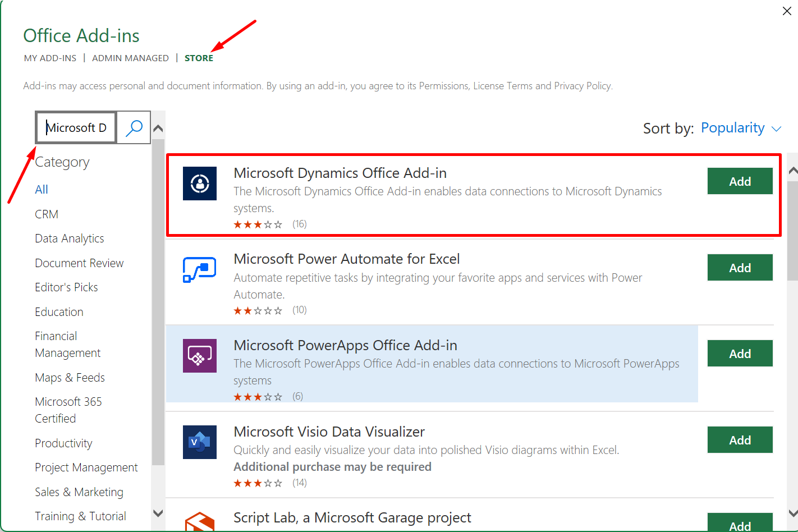Select the Sales & Marketing category

pos(79,492)
